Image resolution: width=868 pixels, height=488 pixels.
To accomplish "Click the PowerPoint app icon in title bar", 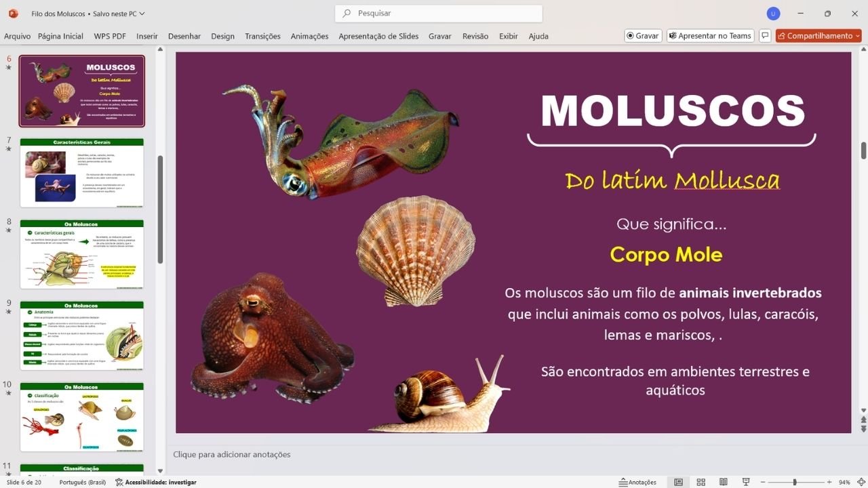I will coord(14,14).
